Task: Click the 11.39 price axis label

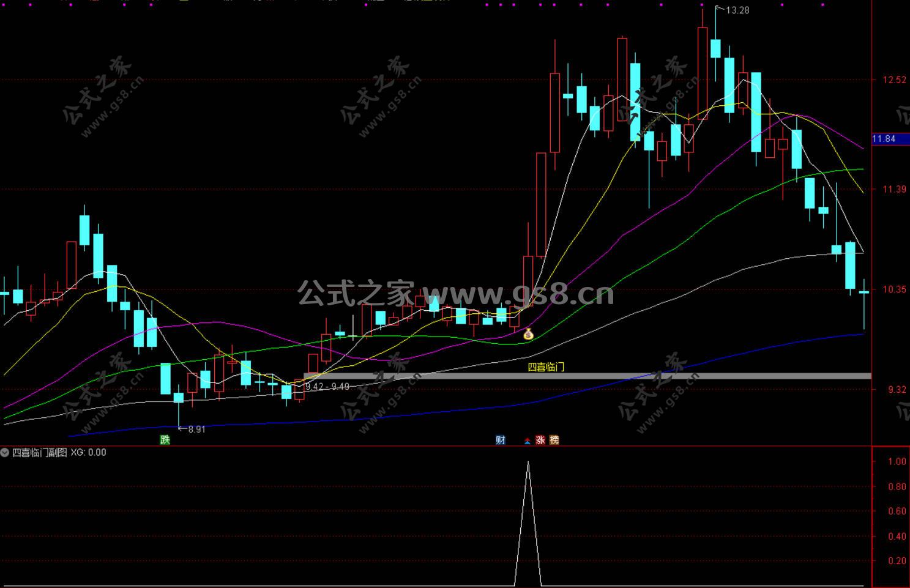Action: (x=894, y=190)
